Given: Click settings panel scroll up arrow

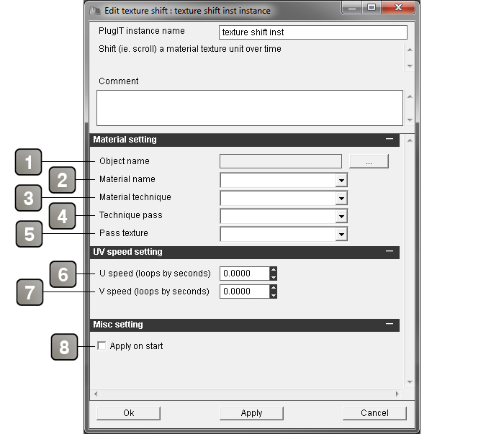Looking at the screenshot, I should (410, 140).
